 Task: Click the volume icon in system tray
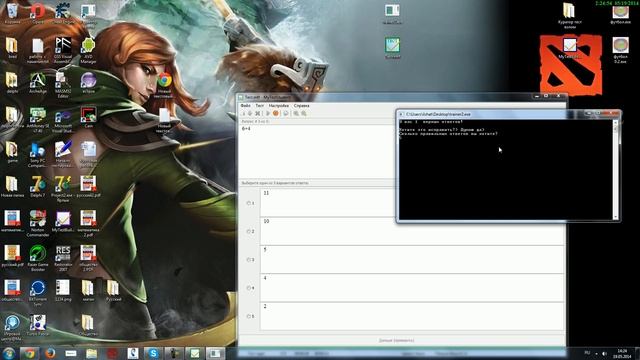click(604, 353)
